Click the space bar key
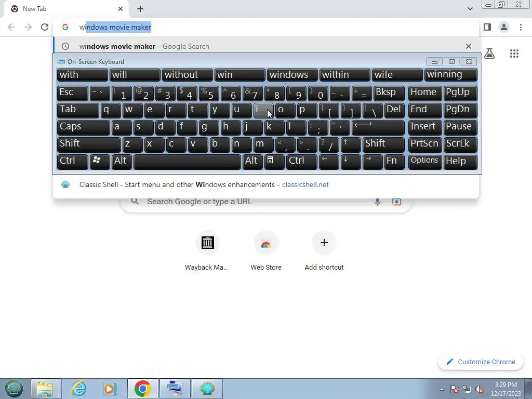Image resolution: width=532 pixels, height=399 pixels. (x=187, y=162)
